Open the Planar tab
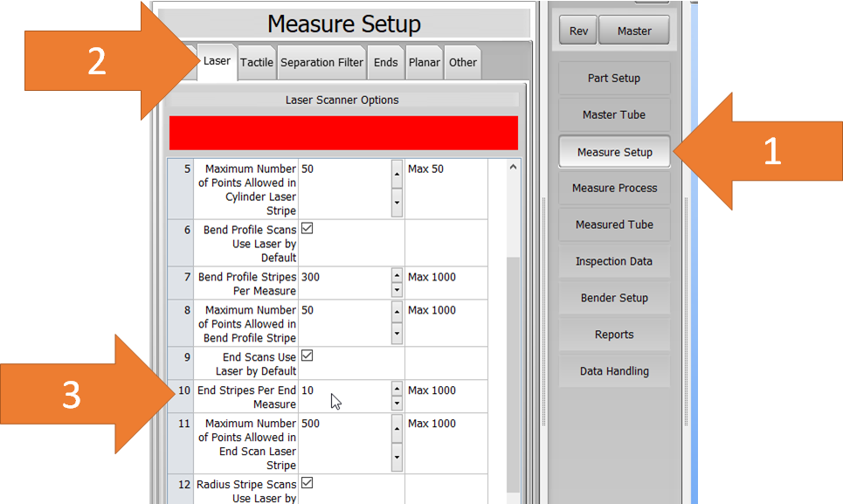This screenshot has height=504, width=843. pos(425,62)
